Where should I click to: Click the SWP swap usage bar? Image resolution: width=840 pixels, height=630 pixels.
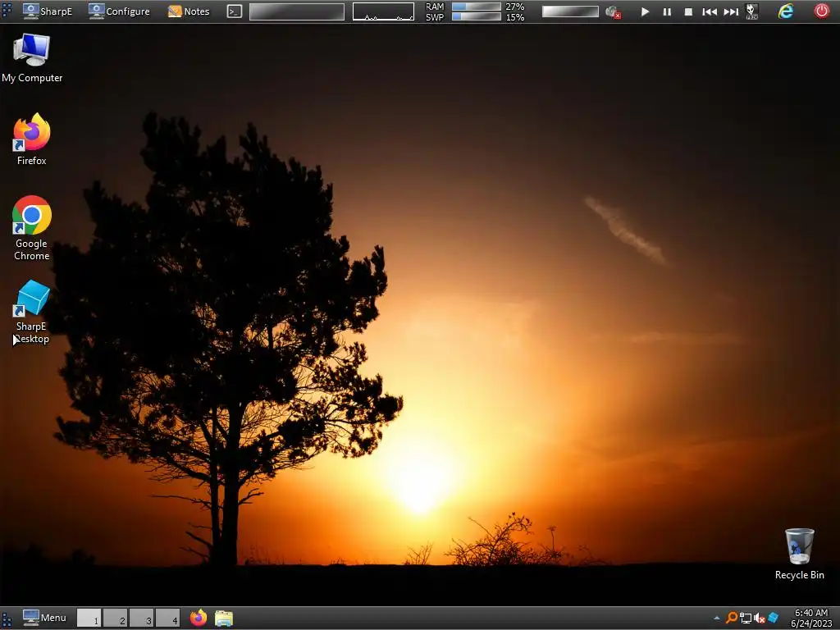click(476, 16)
